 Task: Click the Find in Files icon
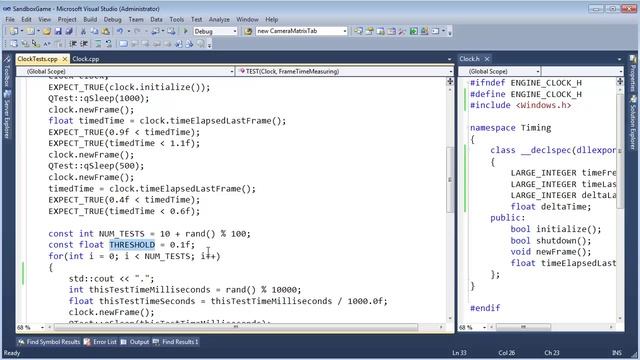tap(248, 31)
